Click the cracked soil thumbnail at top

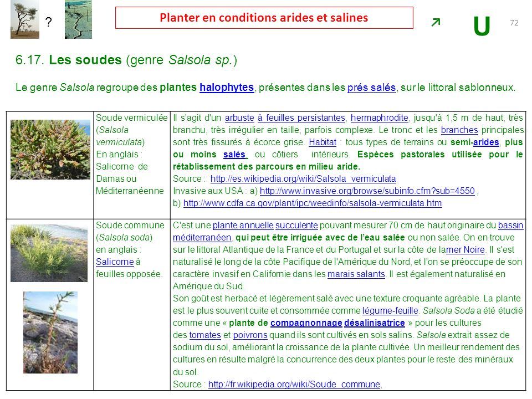pos(78,19)
